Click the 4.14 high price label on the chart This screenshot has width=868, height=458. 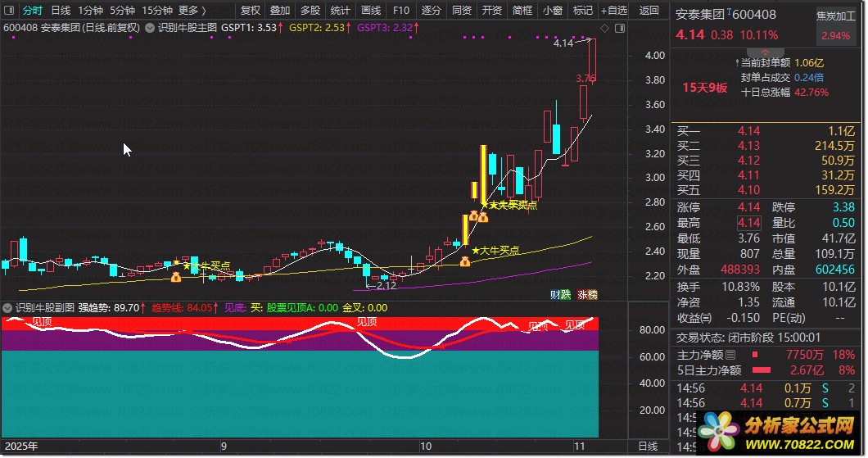(x=563, y=43)
